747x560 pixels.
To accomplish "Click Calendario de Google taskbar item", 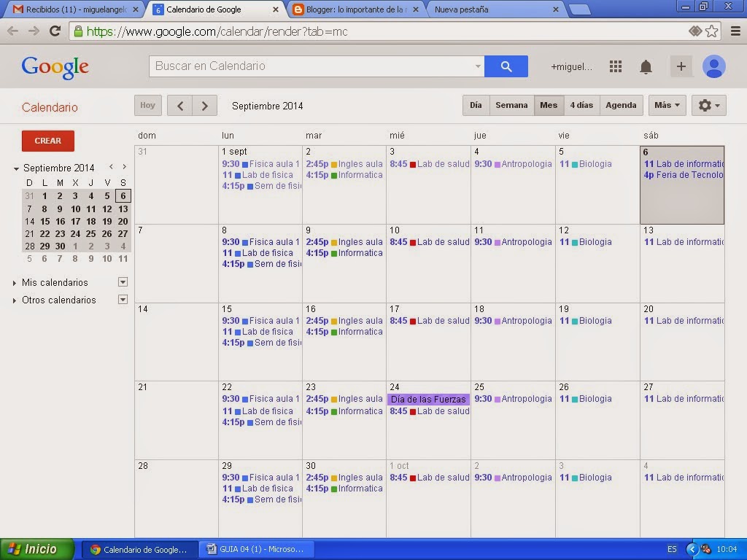I will pyautogui.click(x=139, y=549).
